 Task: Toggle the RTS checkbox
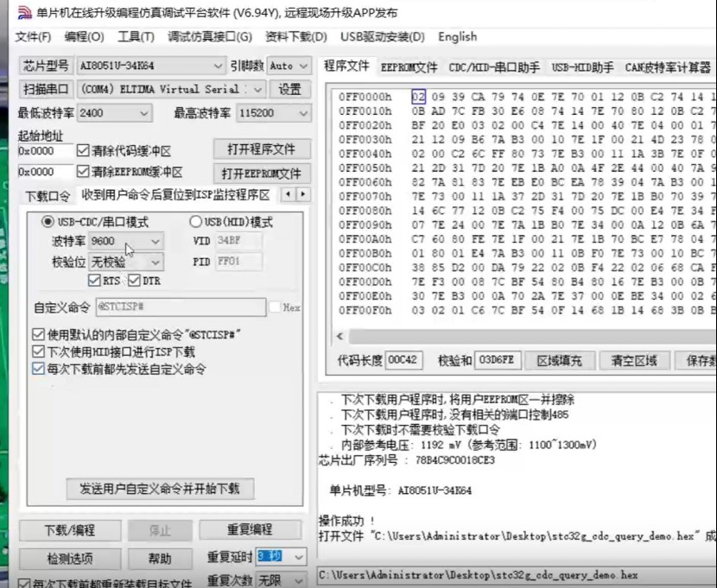(x=94, y=280)
